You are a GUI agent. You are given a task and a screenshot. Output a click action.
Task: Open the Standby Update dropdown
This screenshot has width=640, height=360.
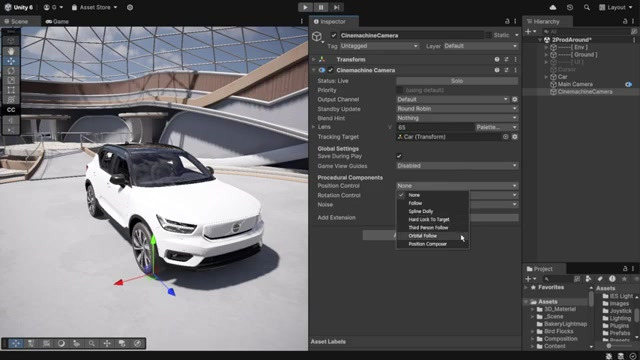click(x=457, y=109)
